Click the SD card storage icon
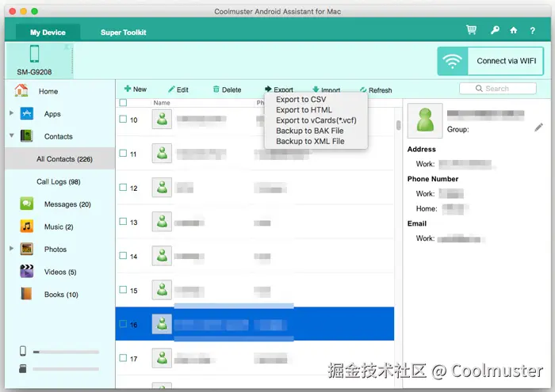 (x=23, y=369)
